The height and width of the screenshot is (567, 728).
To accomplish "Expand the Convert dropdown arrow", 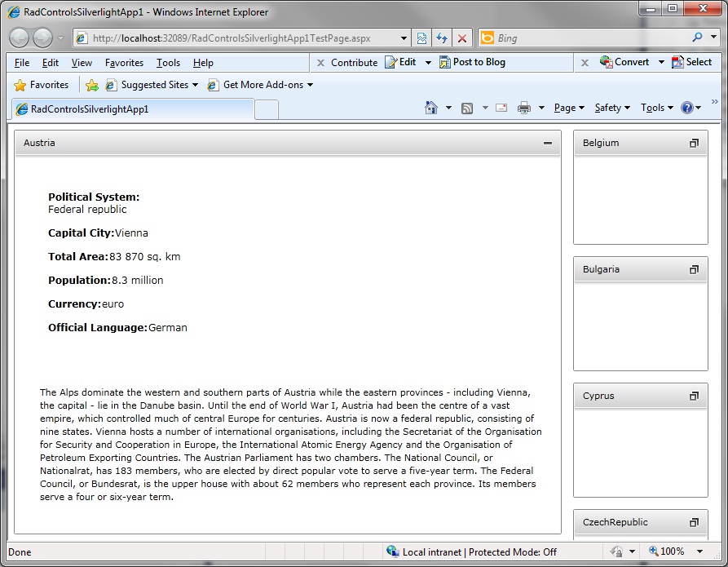I will (661, 62).
